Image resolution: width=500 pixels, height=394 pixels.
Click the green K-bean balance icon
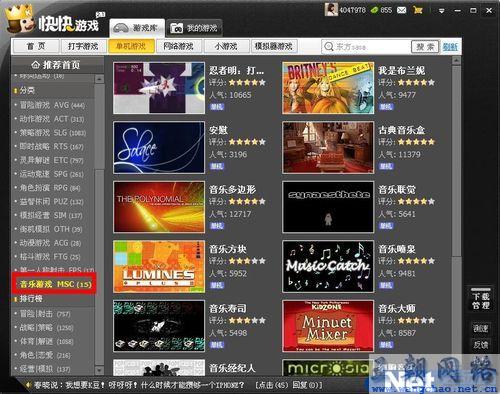click(x=375, y=10)
